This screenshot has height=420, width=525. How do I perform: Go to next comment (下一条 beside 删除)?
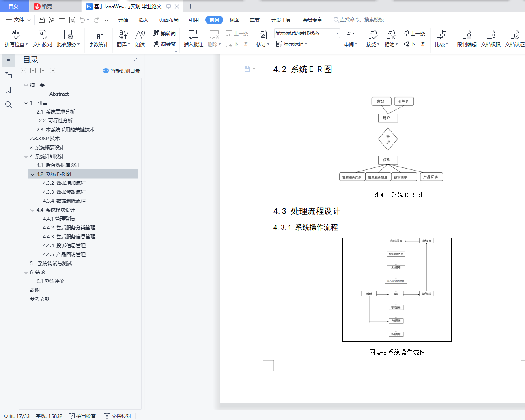coord(237,44)
